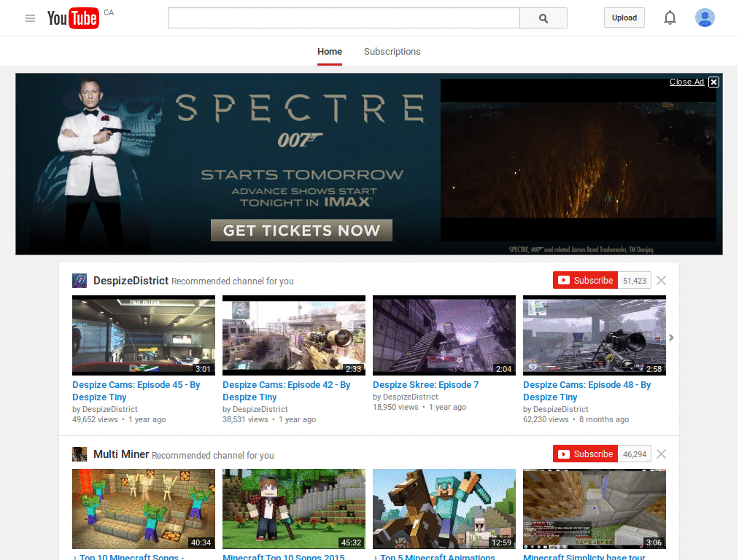Play the Spectre trailer video
Viewport: 747px width, 560px height.
pos(578,160)
